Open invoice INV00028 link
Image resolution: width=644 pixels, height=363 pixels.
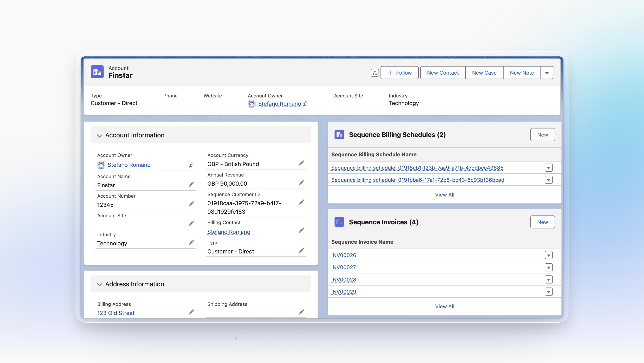click(344, 279)
